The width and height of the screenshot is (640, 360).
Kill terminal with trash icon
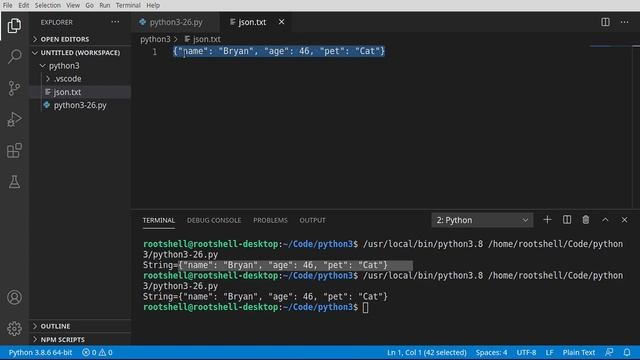click(586, 220)
